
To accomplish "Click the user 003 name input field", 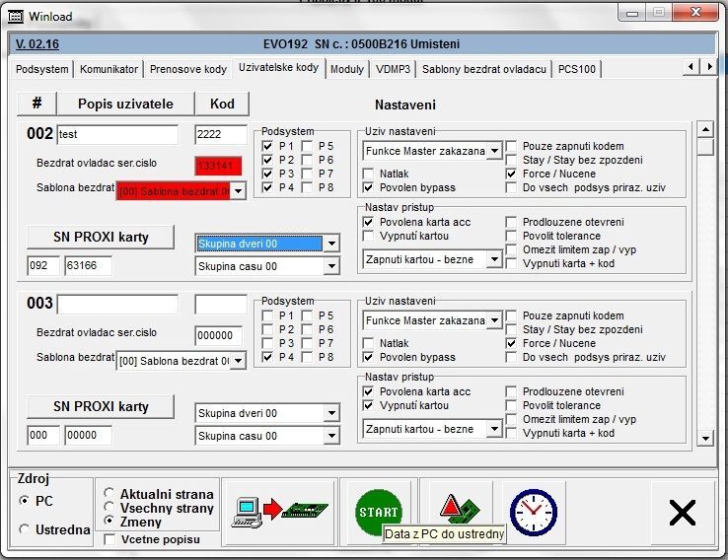I will tap(117, 304).
